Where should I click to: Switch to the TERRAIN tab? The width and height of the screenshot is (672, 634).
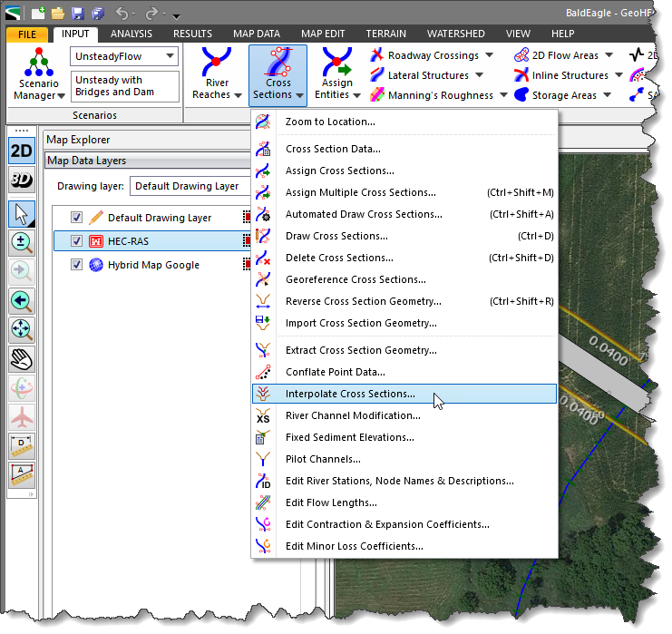(x=385, y=34)
